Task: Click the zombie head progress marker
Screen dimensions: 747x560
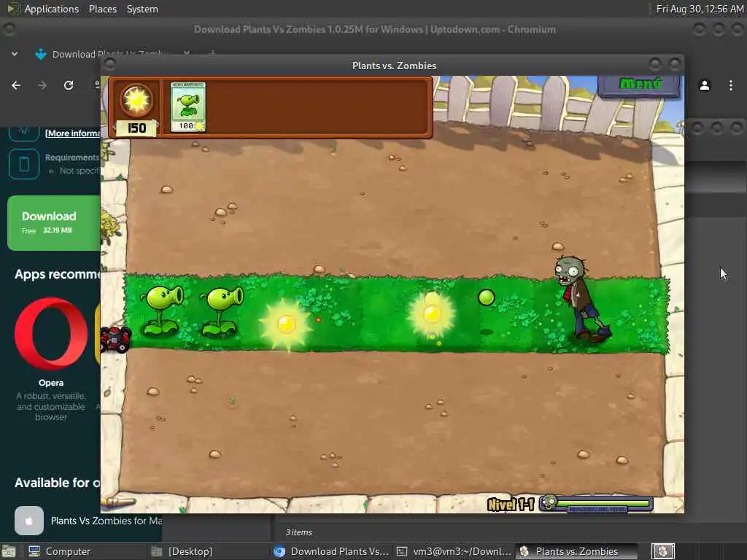Action: click(549, 502)
